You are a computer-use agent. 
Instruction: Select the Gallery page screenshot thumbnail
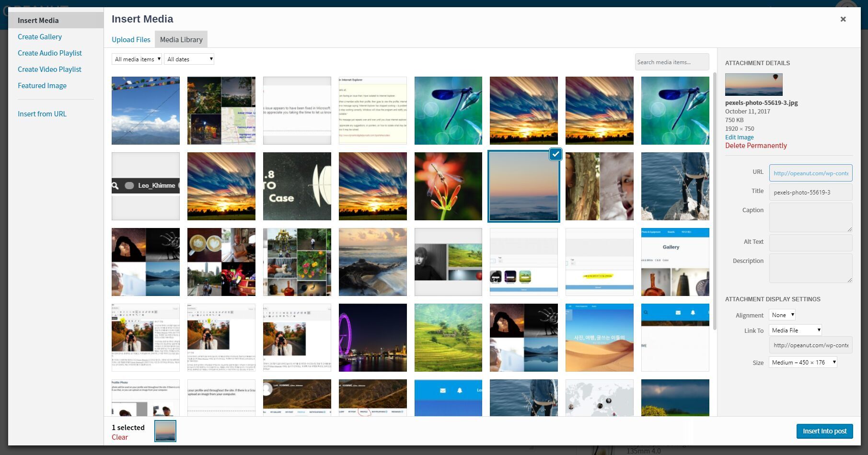675,262
